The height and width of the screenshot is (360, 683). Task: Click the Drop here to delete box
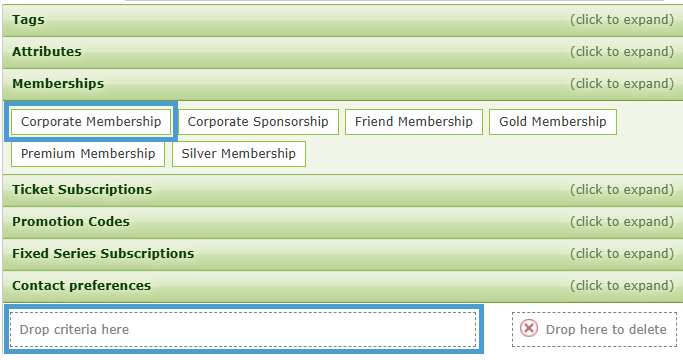point(595,329)
